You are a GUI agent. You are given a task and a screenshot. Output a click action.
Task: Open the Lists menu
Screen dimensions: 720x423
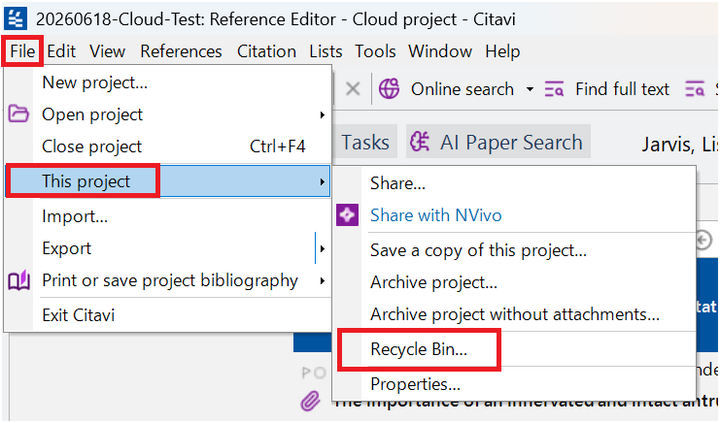(x=326, y=51)
